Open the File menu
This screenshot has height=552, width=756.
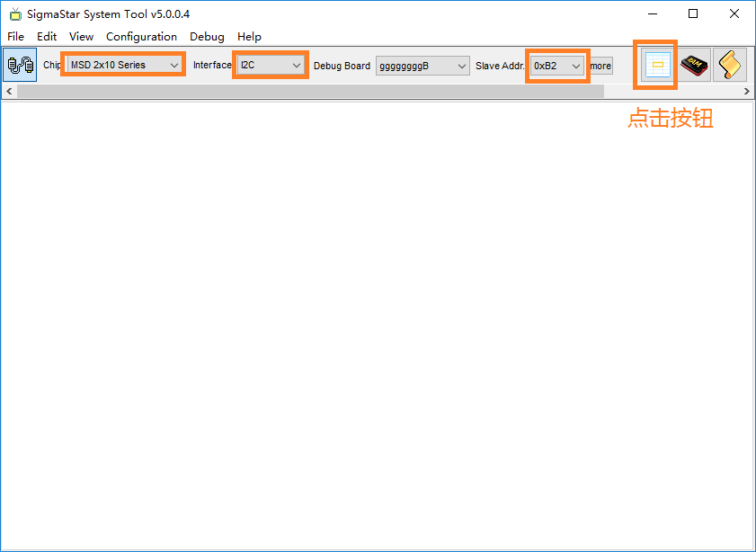click(15, 37)
